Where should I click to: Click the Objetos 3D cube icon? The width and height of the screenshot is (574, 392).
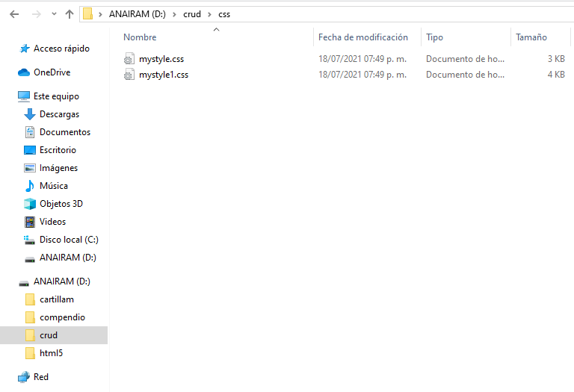(30, 204)
